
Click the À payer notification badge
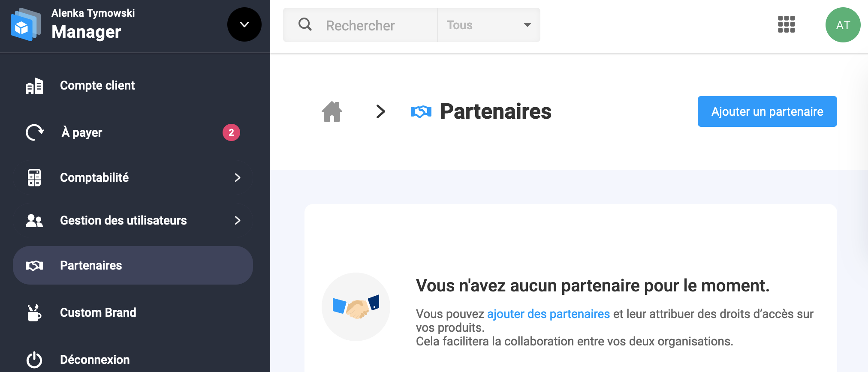231,132
